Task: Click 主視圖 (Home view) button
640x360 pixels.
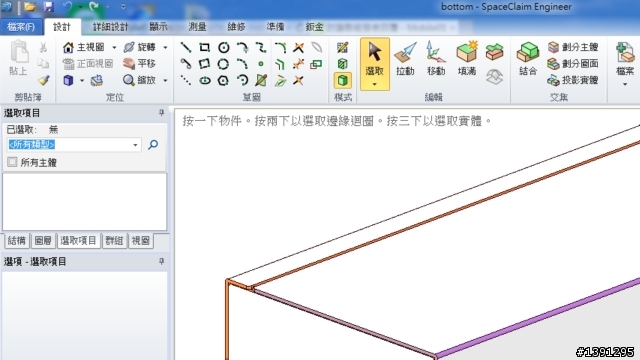Action: pyautogui.click(x=84, y=47)
